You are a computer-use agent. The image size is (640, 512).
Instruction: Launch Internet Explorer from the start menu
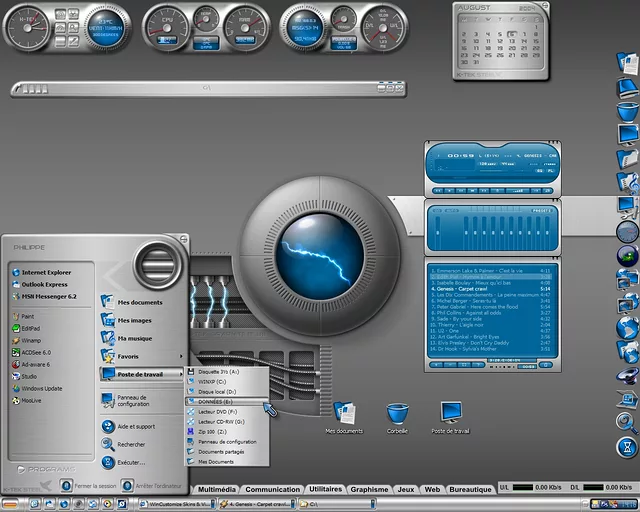pyautogui.click(x=46, y=271)
